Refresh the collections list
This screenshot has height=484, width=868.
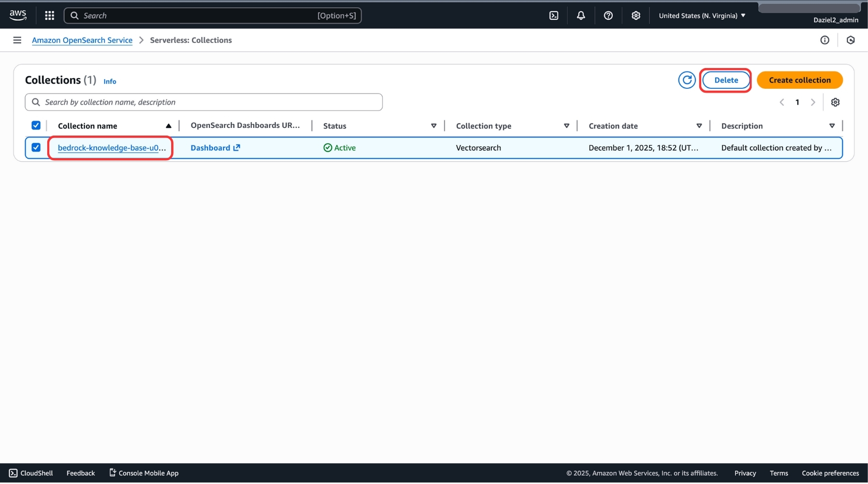[687, 80]
